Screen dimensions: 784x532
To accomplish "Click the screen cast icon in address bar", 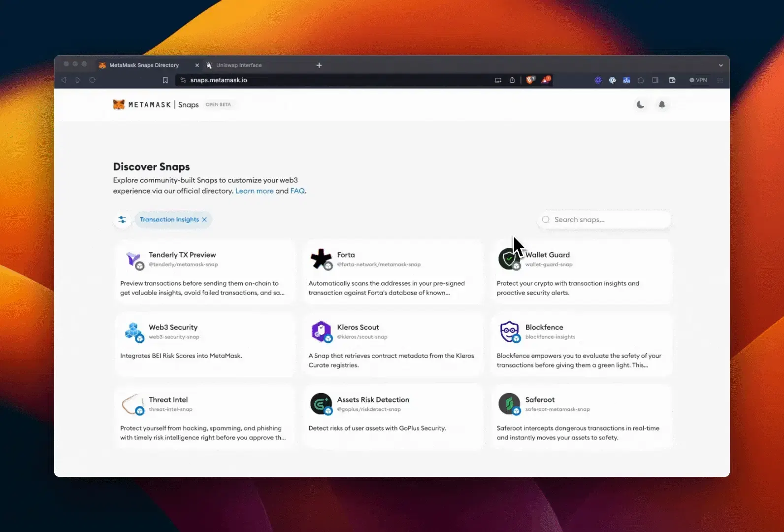I will click(x=498, y=80).
